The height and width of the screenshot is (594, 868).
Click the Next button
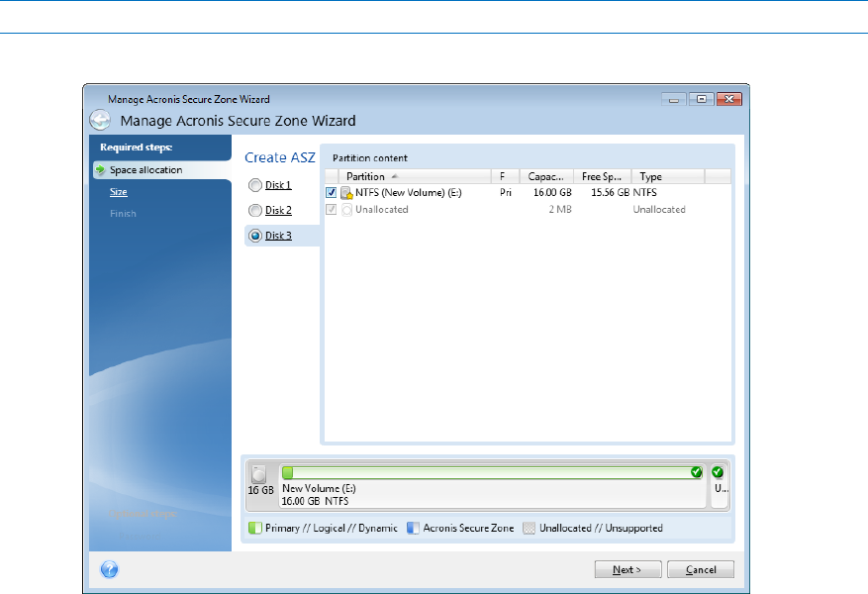point(627,569)
